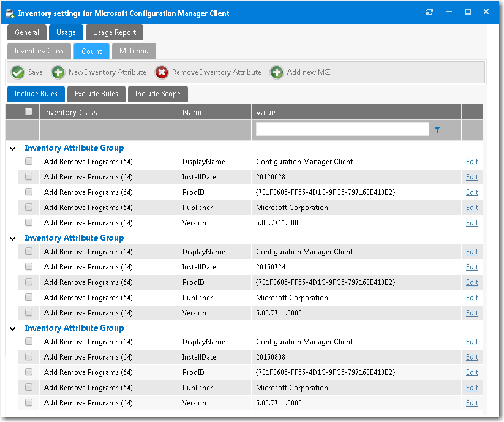The width and height of the screenshot is (504, 422).
Task: Click the Add new MSI plus icon
Action: [x=277, y=72]
